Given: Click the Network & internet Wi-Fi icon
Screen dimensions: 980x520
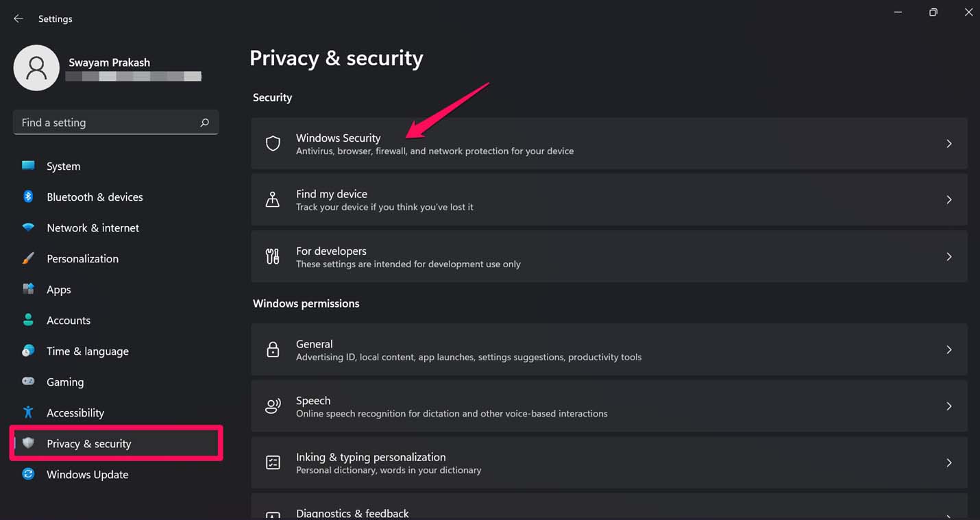Looking at the screenshot, I should 28,227.
